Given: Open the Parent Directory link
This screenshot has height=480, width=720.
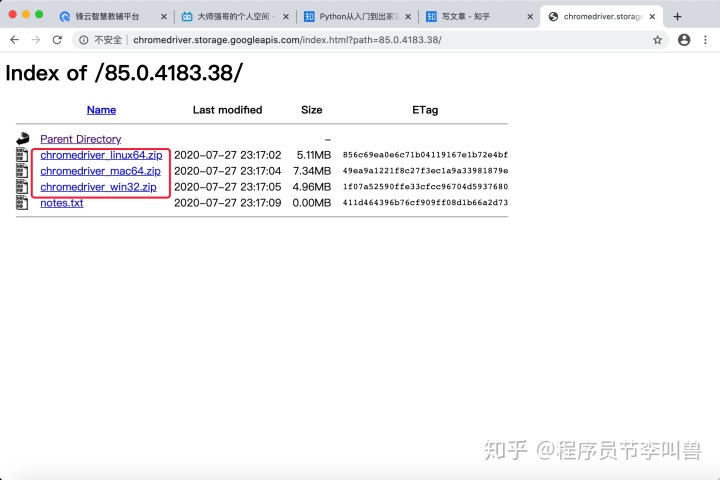Looking at the screenshot, I should point(81,139).
